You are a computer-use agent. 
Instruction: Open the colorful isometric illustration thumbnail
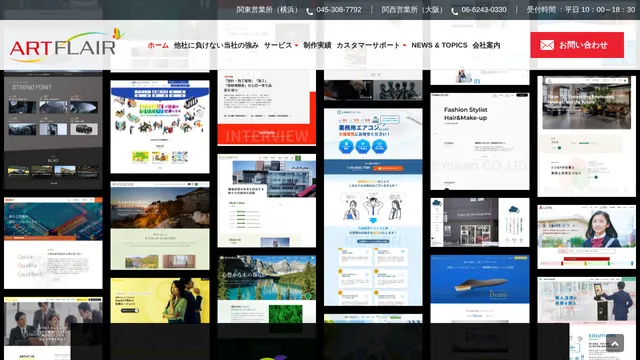coord(160,127)
